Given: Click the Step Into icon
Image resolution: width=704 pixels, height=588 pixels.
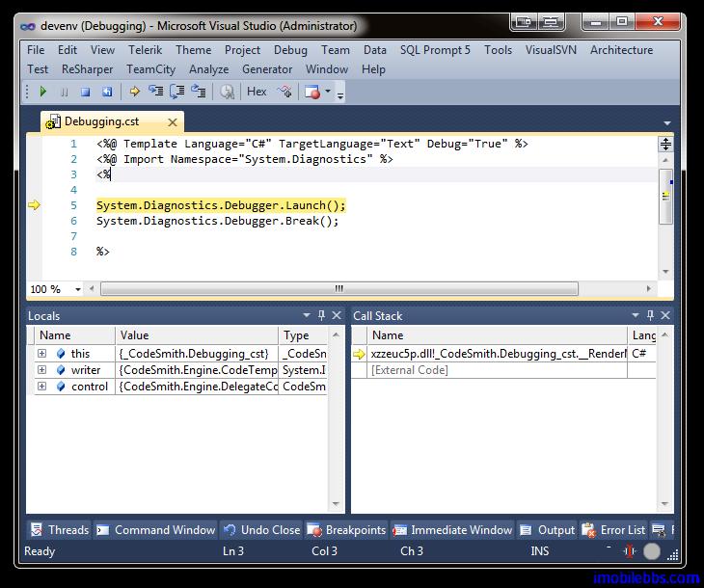Looking at the screenshot, I should [154, 92].
